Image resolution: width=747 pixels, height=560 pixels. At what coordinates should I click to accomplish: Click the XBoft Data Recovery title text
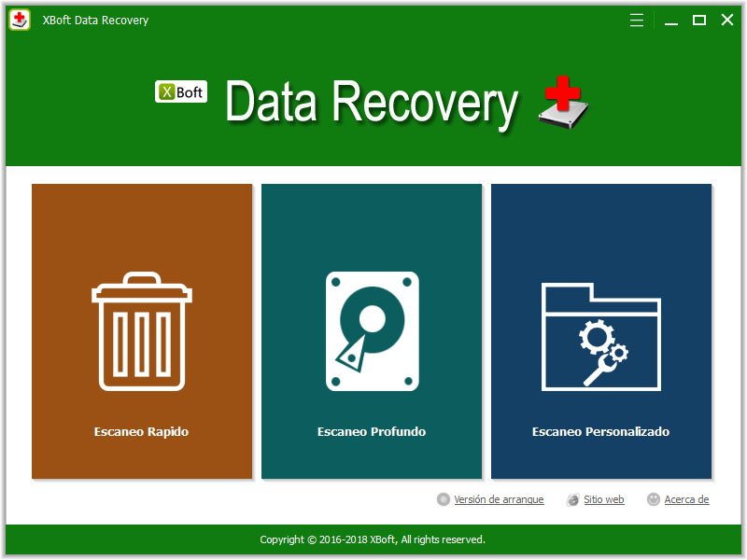[95, 20]
